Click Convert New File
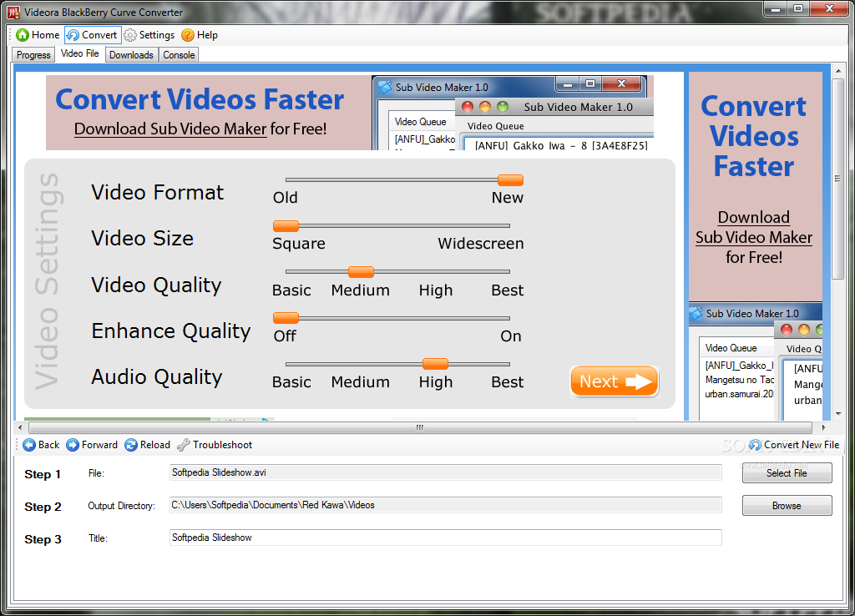Screen dimensions: 855x616 793,445
